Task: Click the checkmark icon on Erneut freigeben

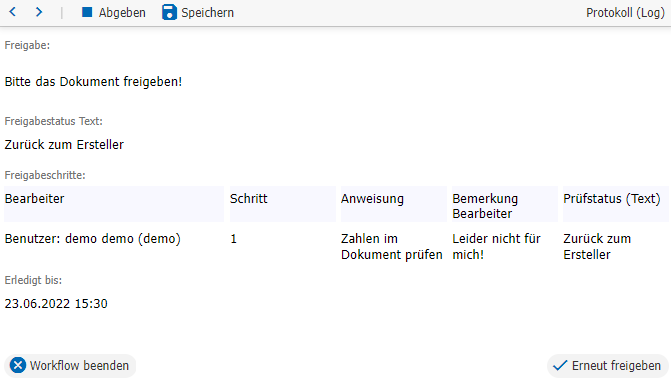Action: click(x=560, y=366)
